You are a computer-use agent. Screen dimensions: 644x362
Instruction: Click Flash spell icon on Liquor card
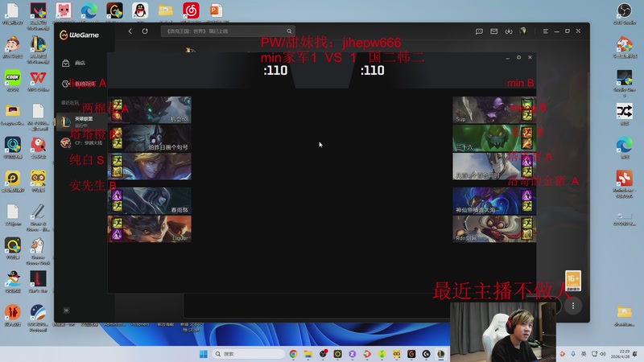coord(118,224)
